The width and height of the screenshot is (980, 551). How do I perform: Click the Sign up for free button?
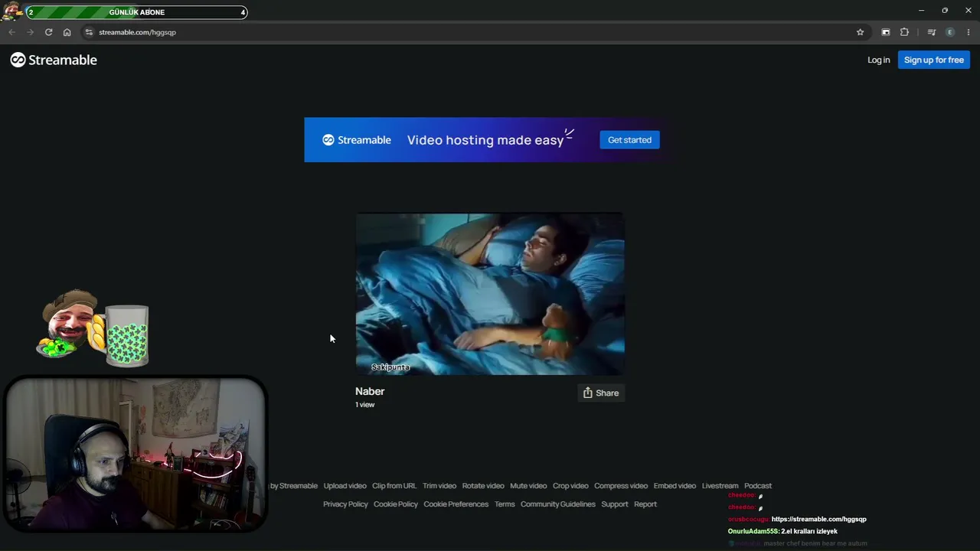[x=934, y=60]
